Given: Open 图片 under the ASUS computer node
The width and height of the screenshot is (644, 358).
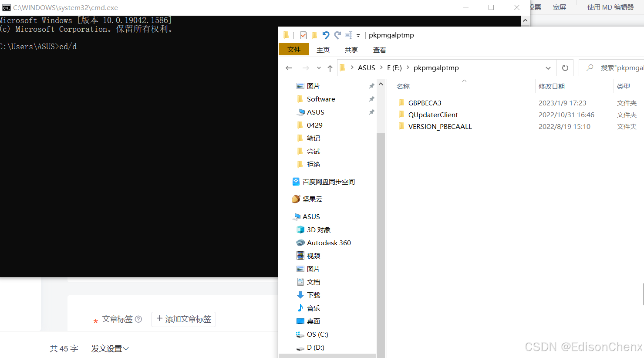Looking at the screenshot, I should coord(313,269).
